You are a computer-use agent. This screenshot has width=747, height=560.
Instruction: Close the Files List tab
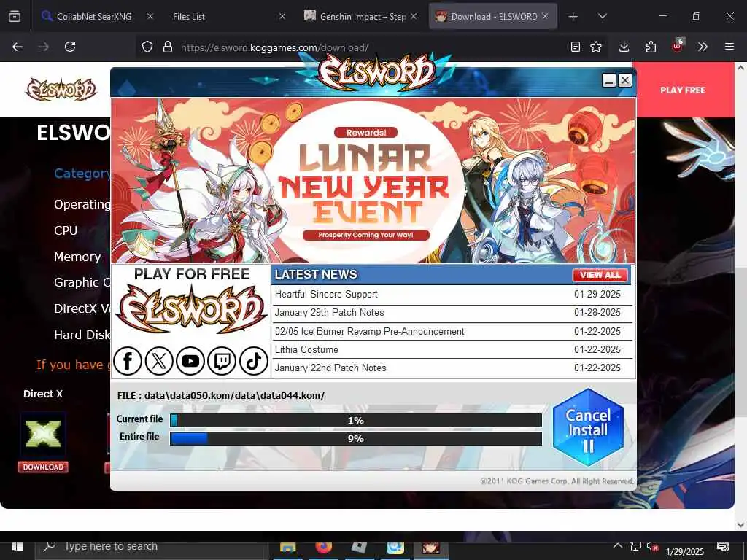tap(282, 16)
